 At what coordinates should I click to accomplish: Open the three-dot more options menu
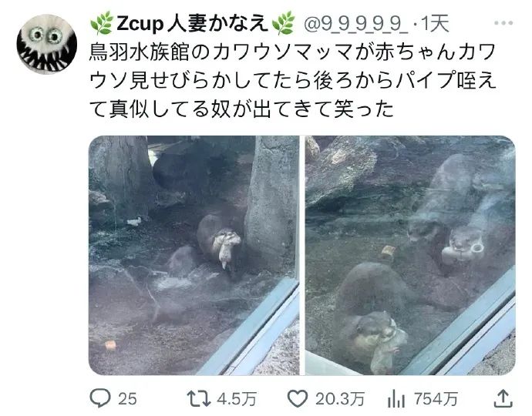[x=503, y=23]
